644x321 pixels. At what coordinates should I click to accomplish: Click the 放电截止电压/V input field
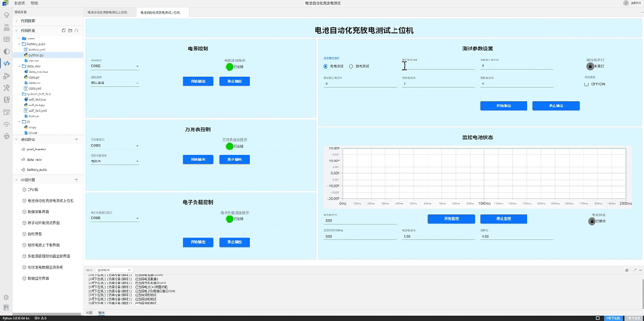360,83
